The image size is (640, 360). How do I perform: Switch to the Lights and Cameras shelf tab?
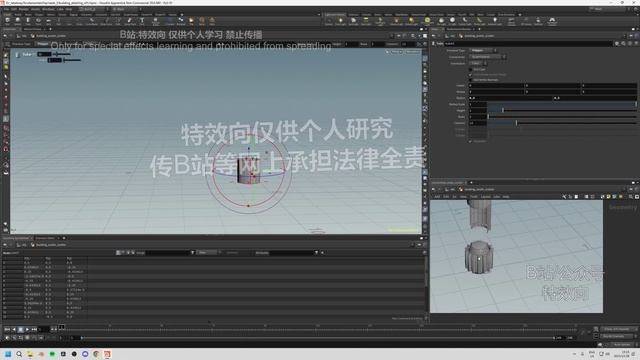click(x=335, y=15)
